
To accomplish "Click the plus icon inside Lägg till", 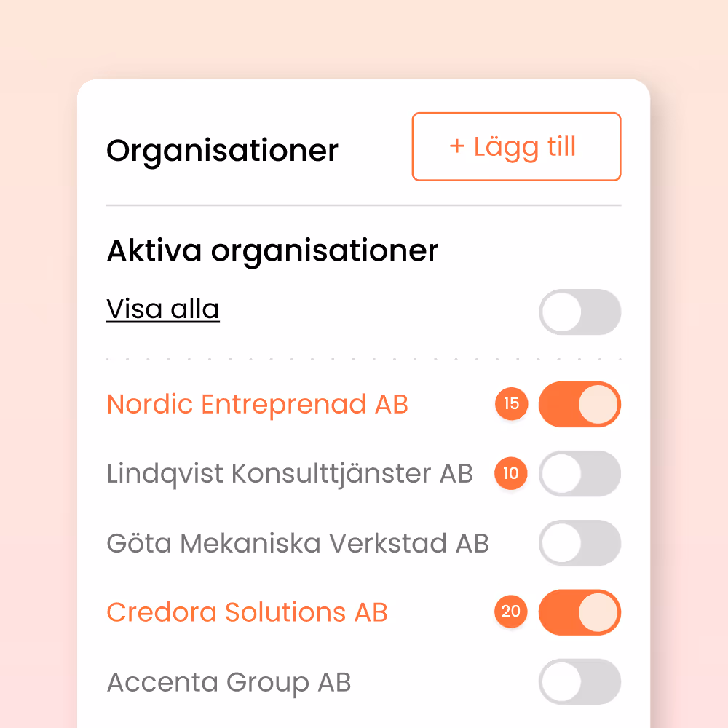I will click(457, 146).
